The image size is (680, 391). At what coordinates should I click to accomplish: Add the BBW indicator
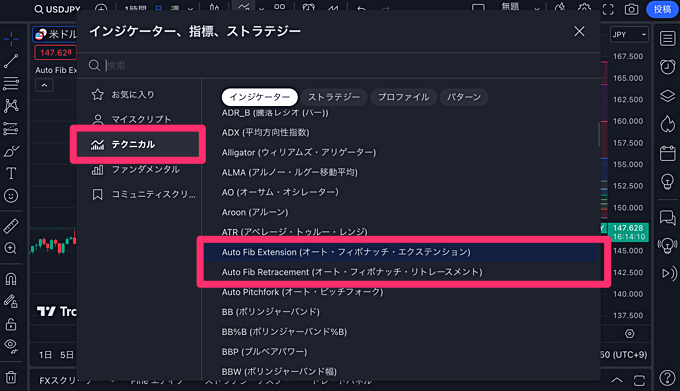point(401,371)
